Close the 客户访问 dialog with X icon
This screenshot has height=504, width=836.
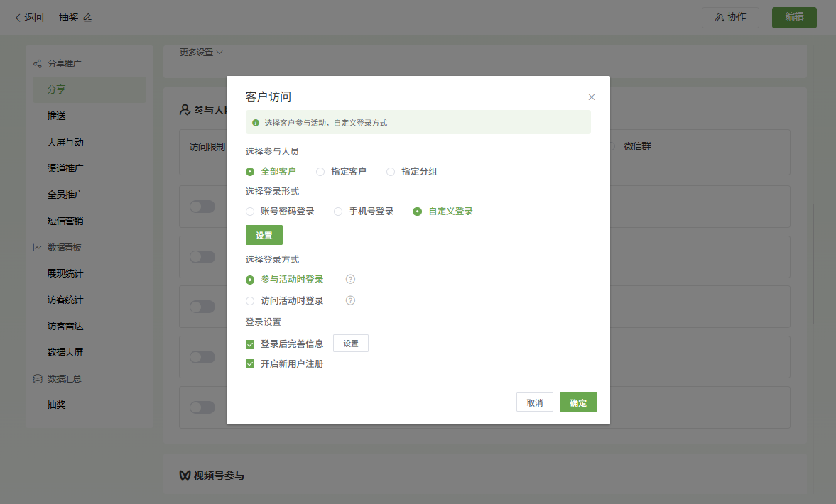(592, 97)
